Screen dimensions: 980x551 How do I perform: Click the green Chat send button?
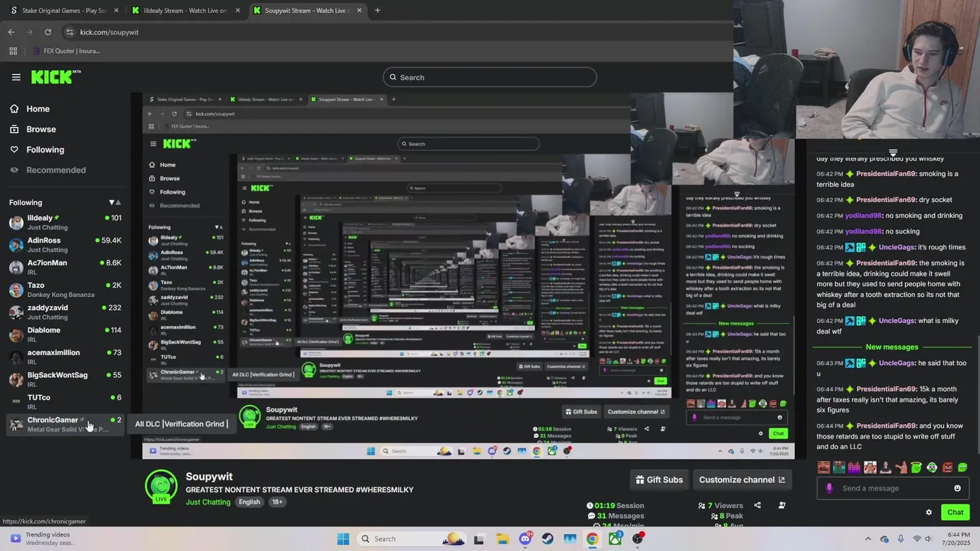[955, 513]
